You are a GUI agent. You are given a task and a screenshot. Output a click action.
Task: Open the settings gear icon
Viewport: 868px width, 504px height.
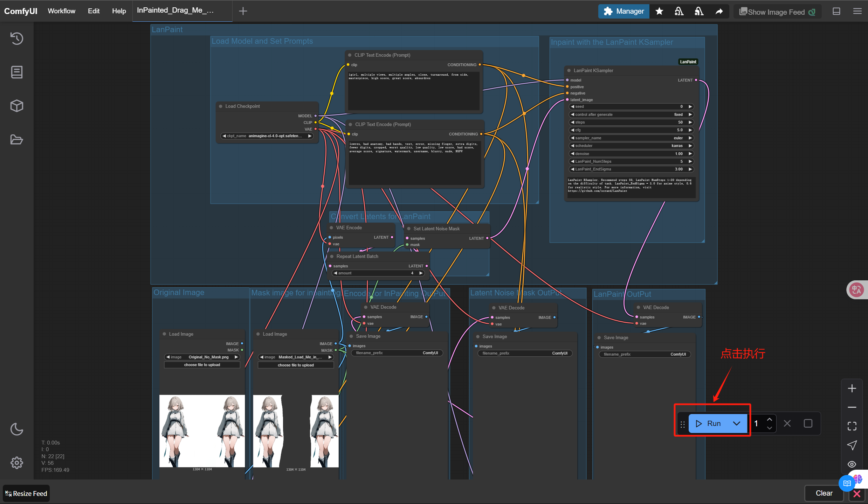pyautogui.click(x=16, y=463)
